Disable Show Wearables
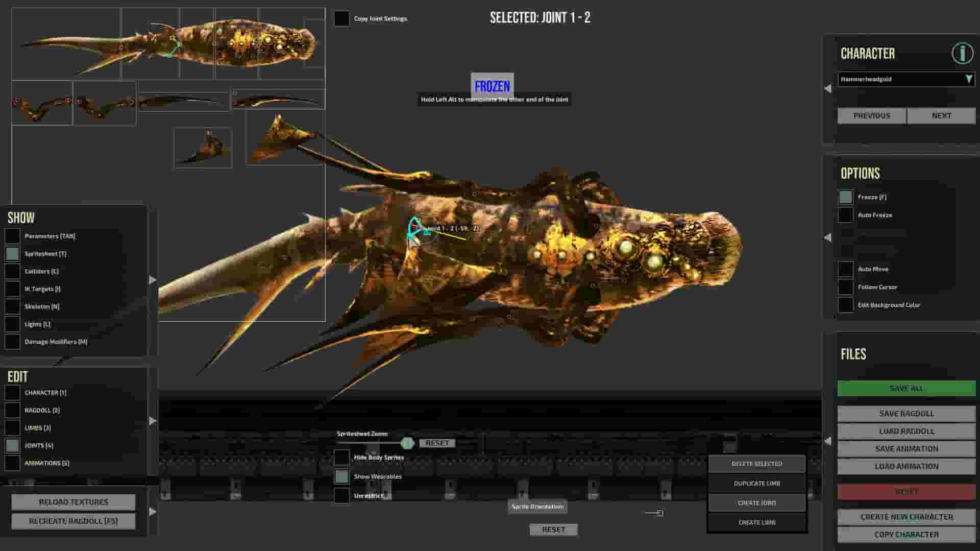980x551 pixels. pyautogui.click(x=342, y=476)
